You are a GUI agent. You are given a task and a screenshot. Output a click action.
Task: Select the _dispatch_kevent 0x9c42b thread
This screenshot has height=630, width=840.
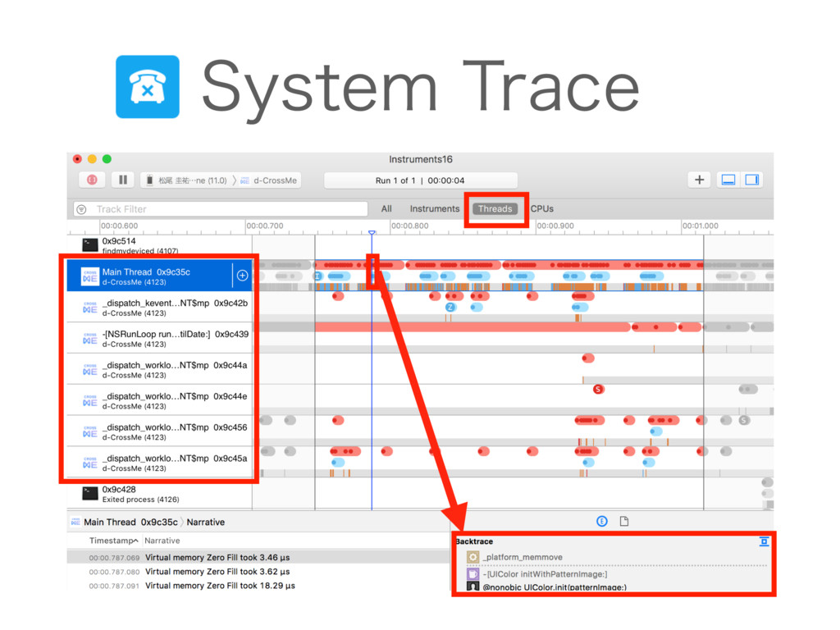[x=160, y=308]
